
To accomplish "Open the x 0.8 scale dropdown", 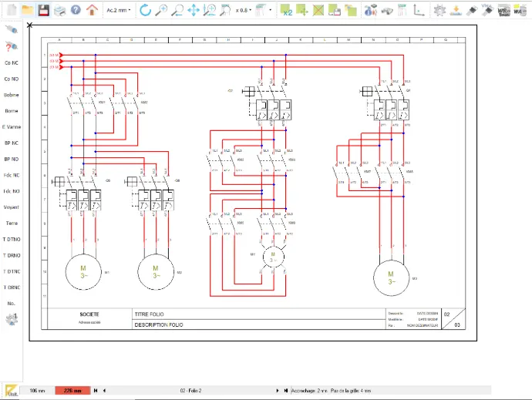I will click(242, 11).
